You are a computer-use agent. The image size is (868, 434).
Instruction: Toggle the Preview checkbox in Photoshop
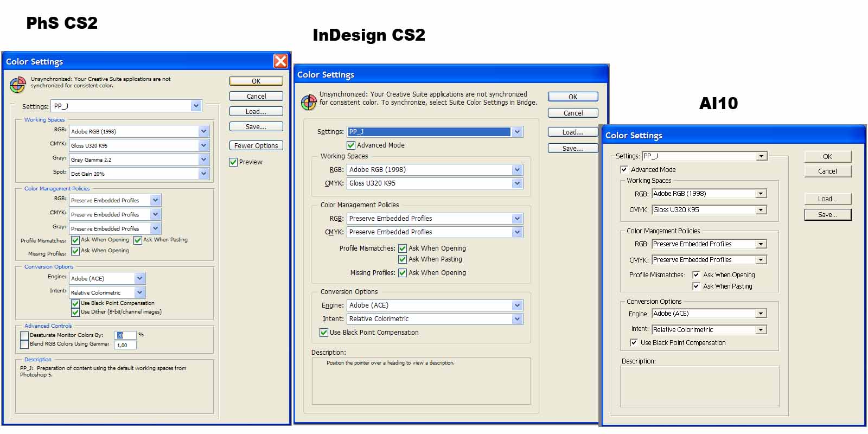pos(233,162)
